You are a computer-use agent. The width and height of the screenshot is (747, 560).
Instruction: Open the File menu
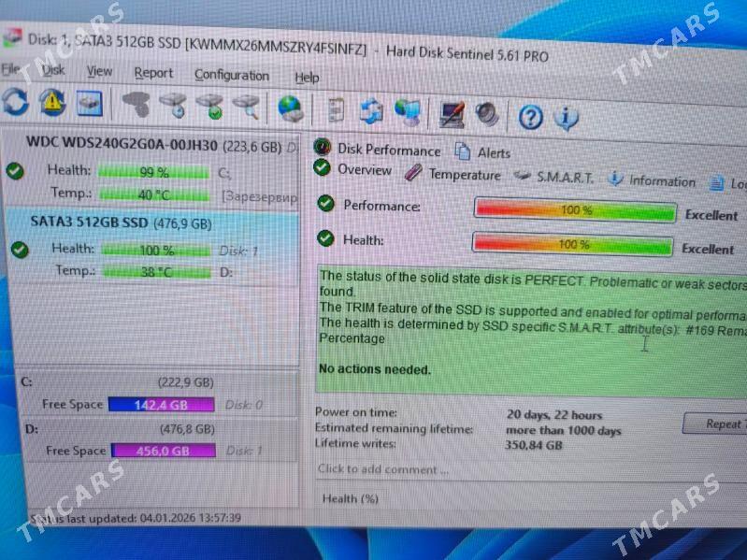[x=10, y=69]
